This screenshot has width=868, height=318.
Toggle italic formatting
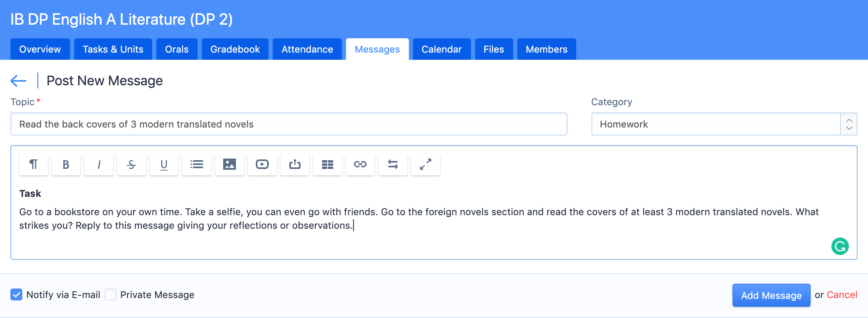click(x=99, y=164)
